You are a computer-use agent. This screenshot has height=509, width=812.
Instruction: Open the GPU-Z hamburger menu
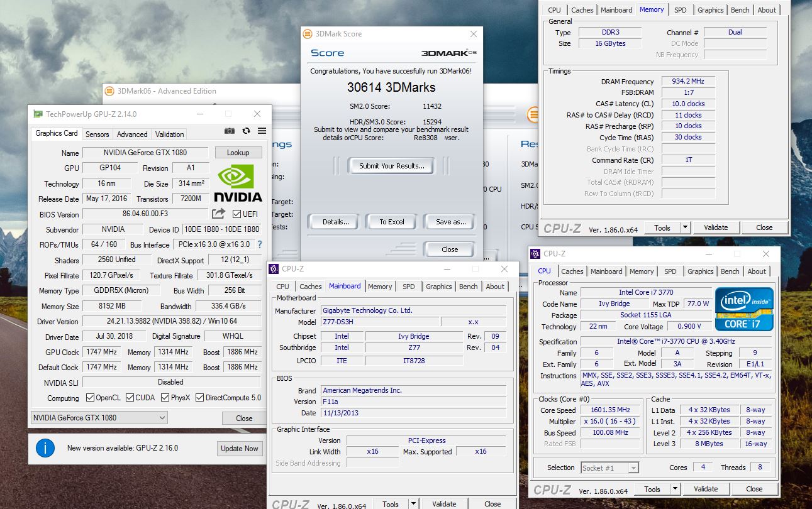262,131
